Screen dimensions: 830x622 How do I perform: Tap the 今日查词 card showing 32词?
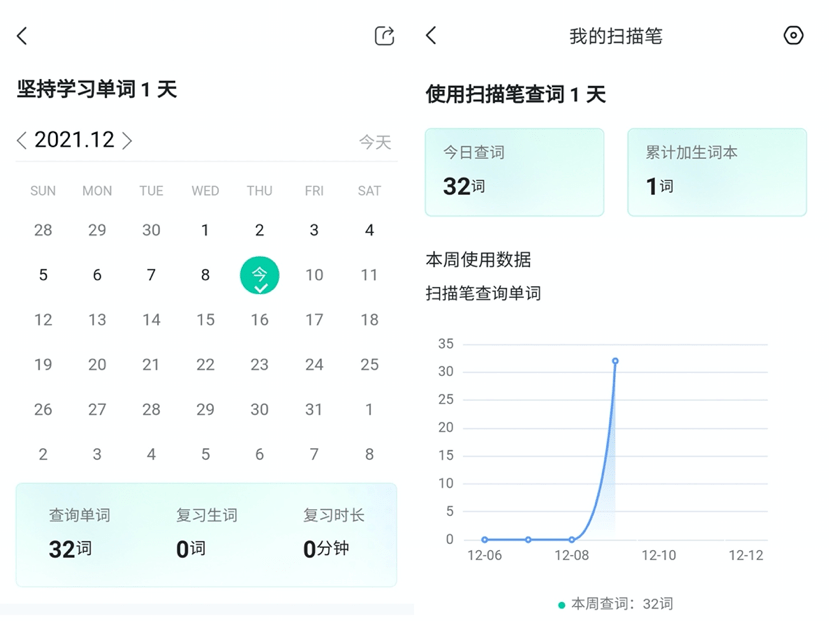[x=514, y=171]
